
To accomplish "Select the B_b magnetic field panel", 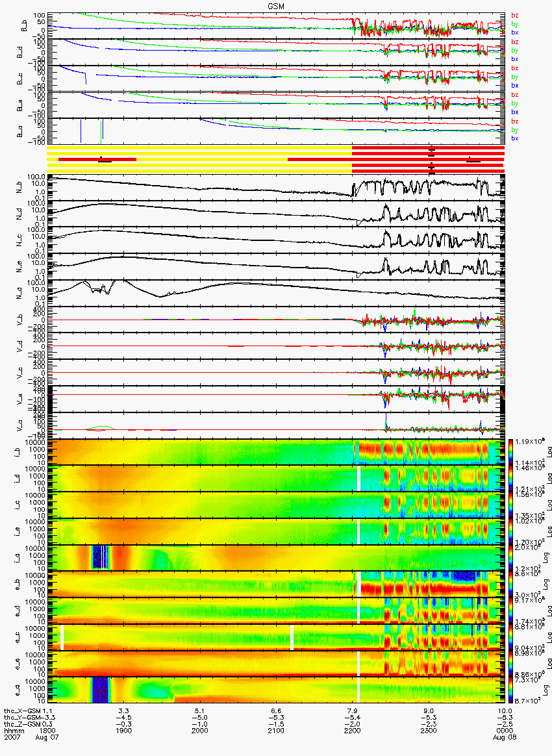I will click(x=276, y=25).
